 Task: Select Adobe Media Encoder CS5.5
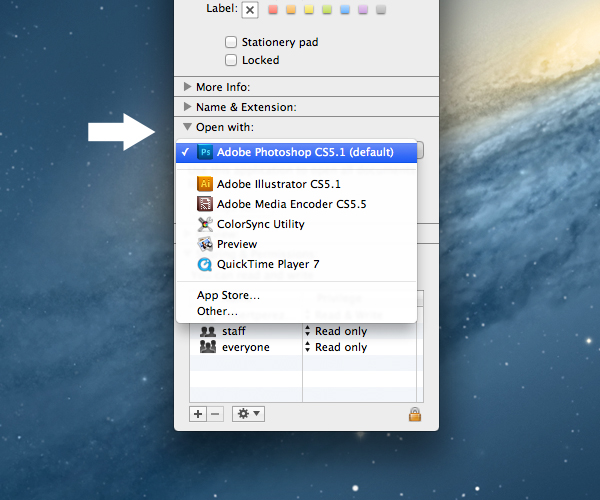point(297,204)
